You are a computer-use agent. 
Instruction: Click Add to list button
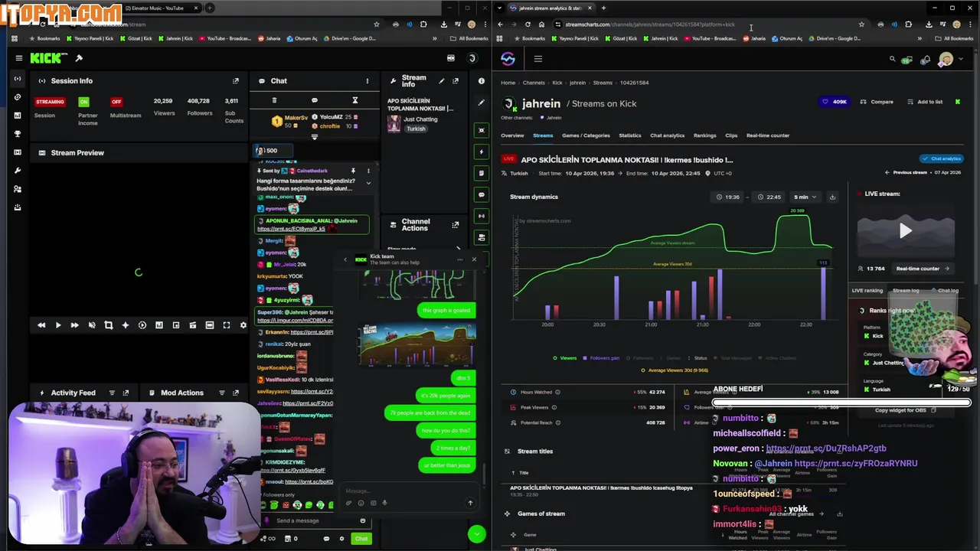point(925,102)
